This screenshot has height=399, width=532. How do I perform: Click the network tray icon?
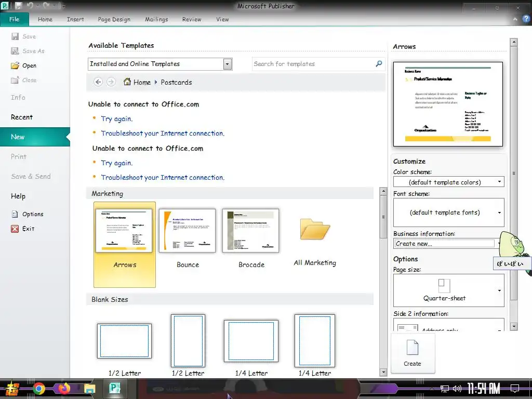445,389
